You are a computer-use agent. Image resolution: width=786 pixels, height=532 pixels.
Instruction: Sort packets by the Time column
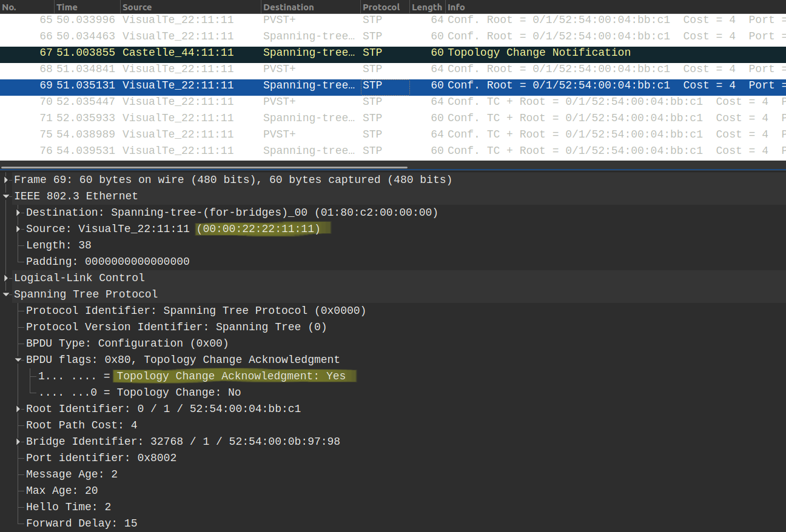tap(67, 7)
